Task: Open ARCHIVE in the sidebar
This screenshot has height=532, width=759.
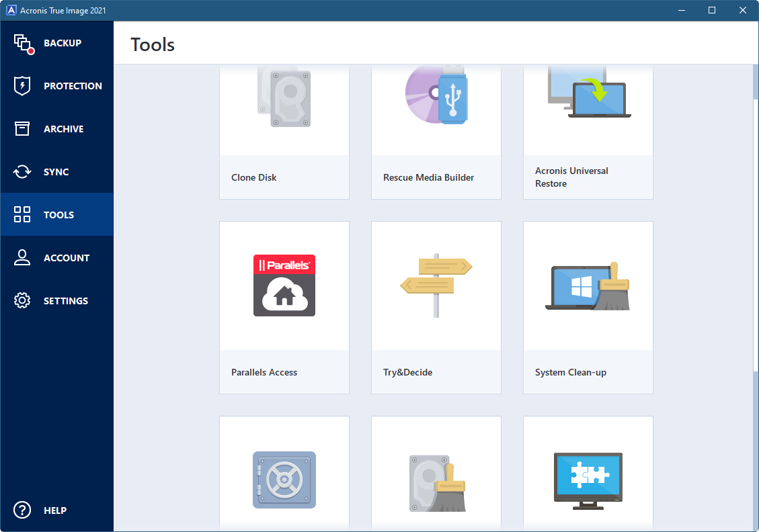Action: [63, 129]
